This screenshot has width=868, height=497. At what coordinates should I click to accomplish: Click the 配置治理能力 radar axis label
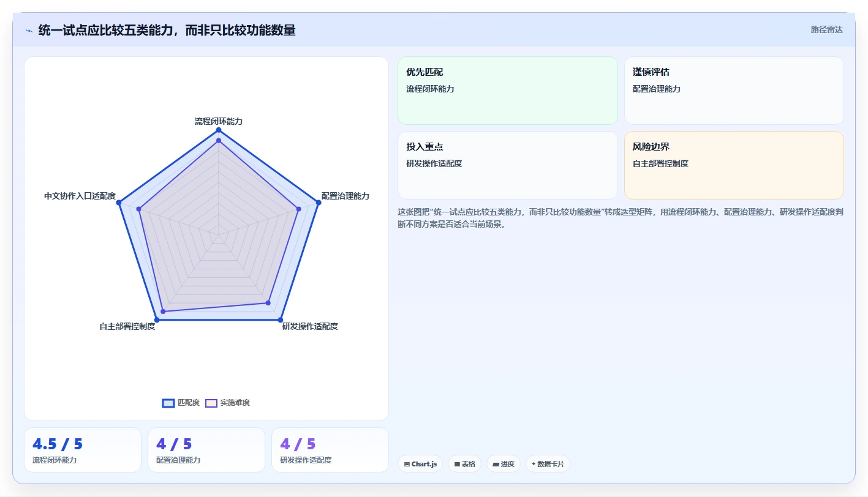tap(345, 196)
